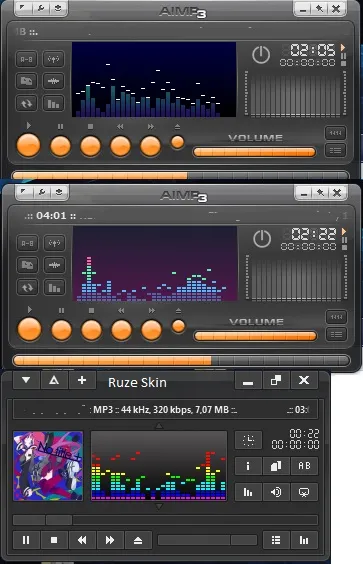Open equalizer in top AIMP3 player

(54, 104)
